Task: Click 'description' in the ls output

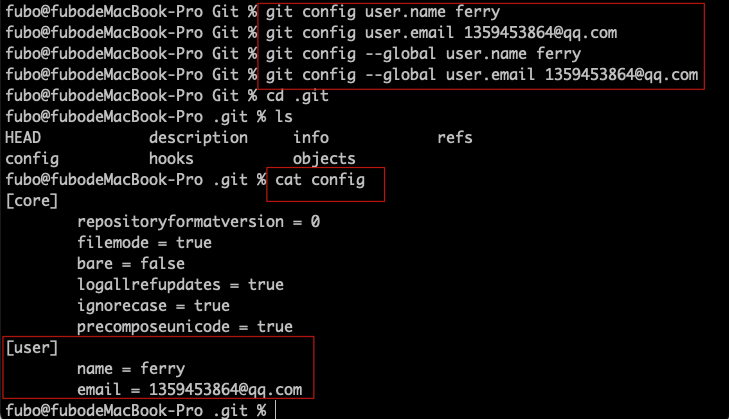Action: (x=198, y=138)
